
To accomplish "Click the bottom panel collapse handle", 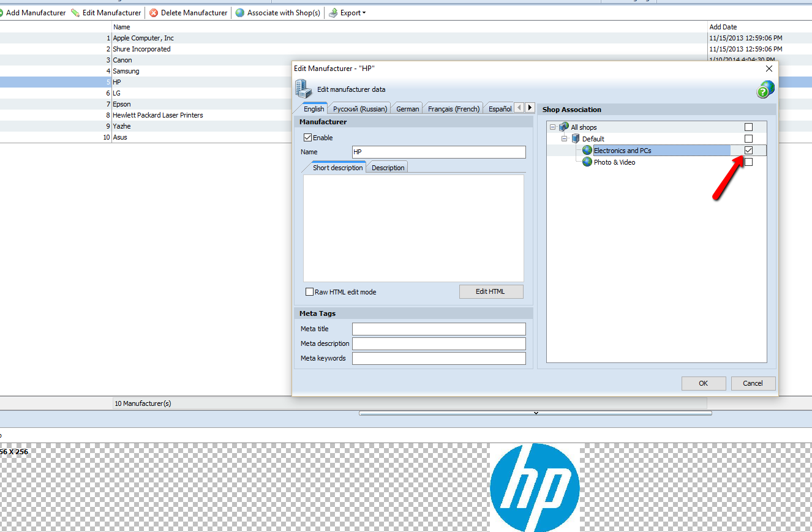I will click(535, 413).
